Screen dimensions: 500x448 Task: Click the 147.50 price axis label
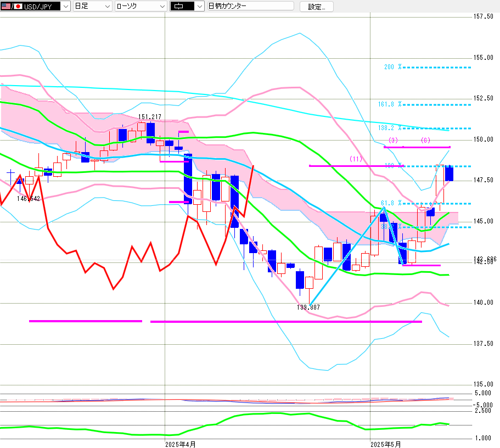coord(484,180)
